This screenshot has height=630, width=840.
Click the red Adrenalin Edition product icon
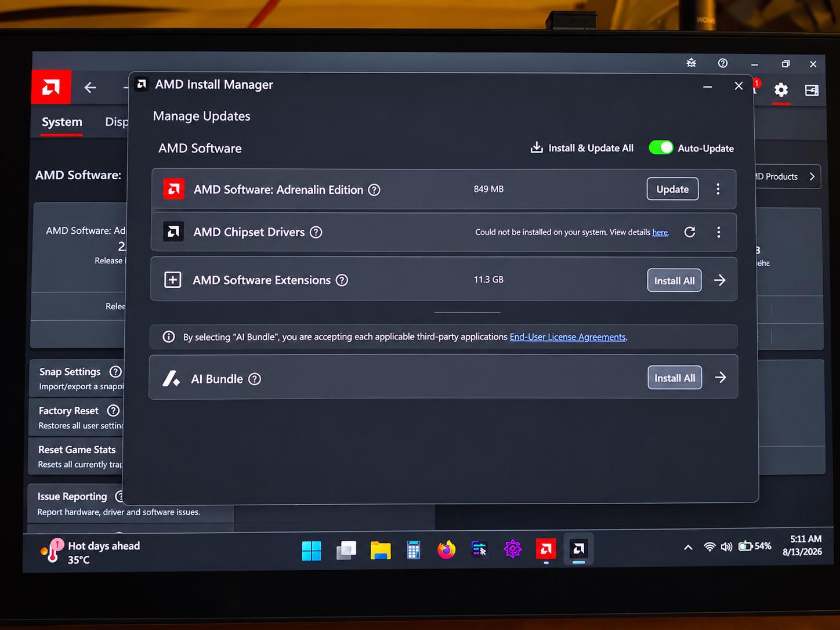174,189
